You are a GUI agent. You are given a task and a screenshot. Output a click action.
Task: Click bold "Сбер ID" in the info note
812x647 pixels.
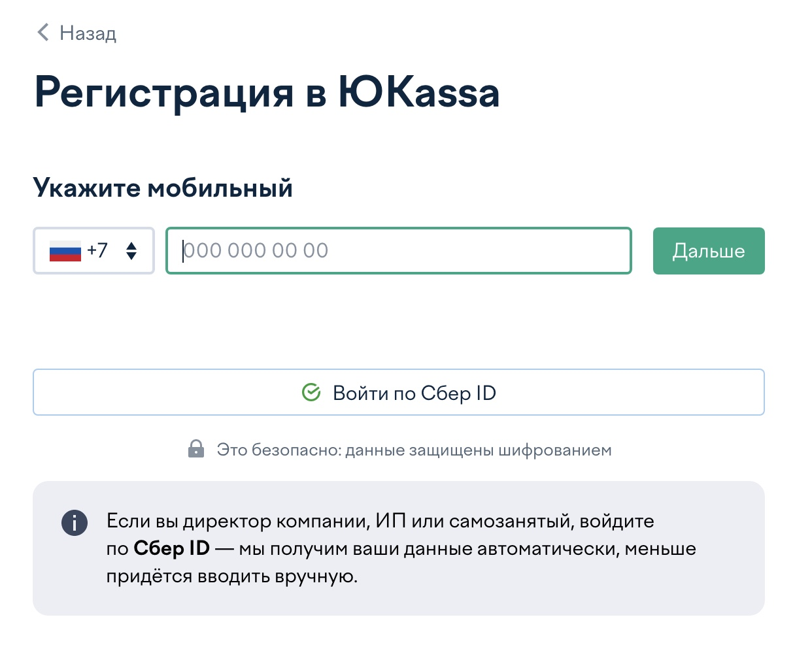pos(172,548)
